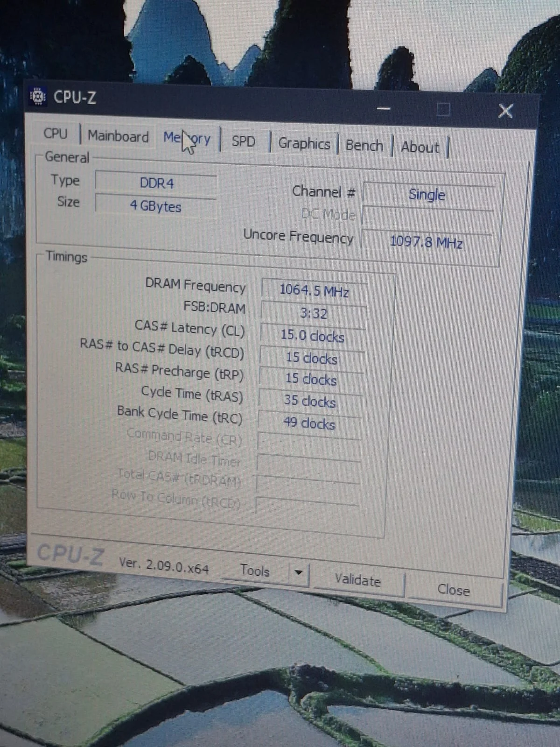The height and width of the screenshot is (747, 560).
Task: Click the CAS# Latency (CL) label
Action: point(189,328)
